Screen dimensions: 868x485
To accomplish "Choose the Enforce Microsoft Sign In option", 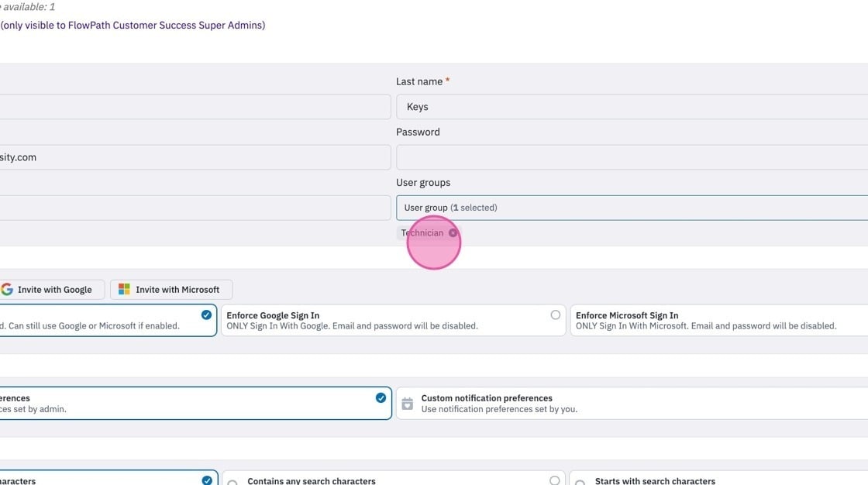I will click(719, 320).
